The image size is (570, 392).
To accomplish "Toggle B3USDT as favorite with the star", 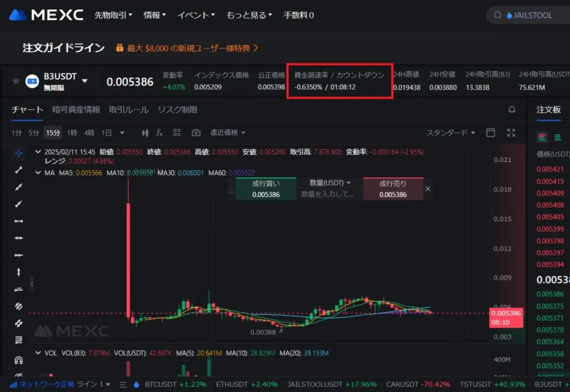I will click(x=15, y=80).
